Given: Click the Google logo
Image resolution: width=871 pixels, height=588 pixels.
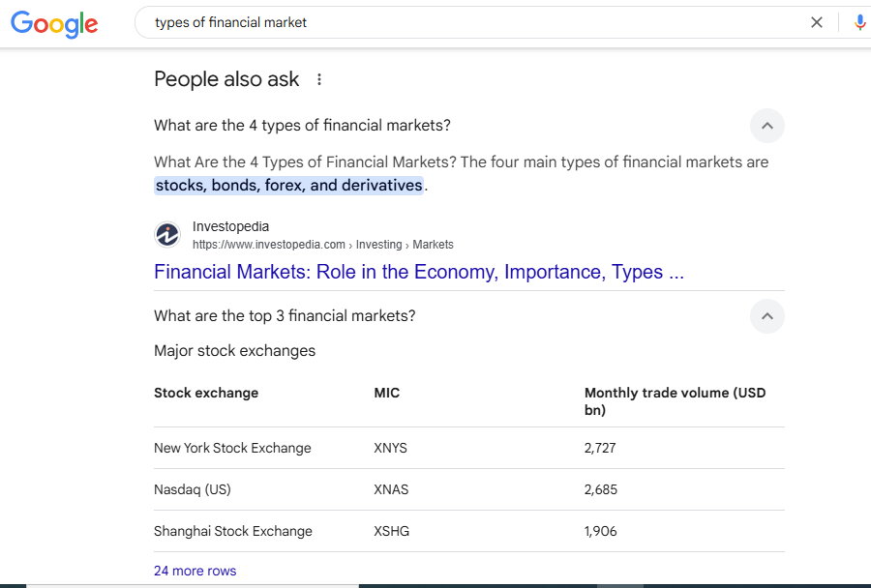Looking at the screenshot, I should 54,24.
